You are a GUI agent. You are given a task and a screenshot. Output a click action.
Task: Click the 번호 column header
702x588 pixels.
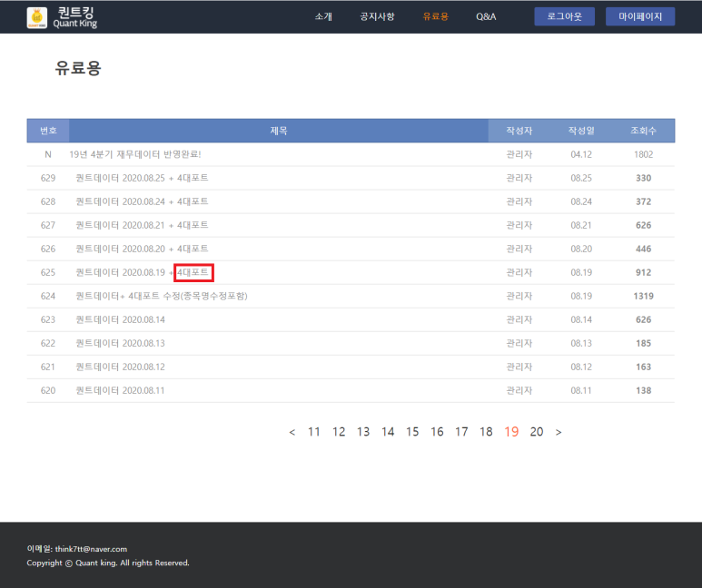[48, 131]
